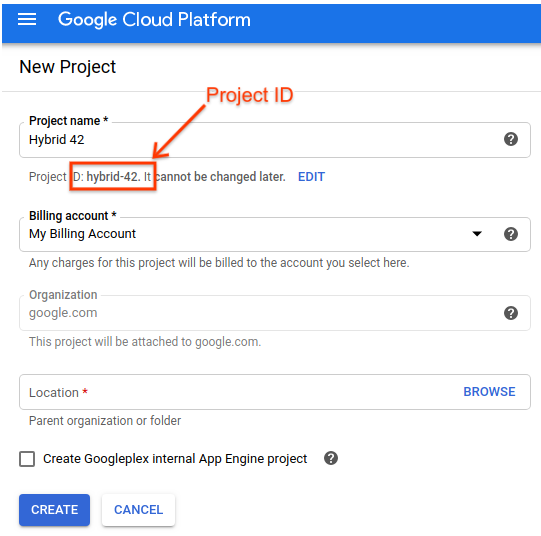Select the My Billing Account combo box
This screenshot has width=541, height=536.
pyautogui.click(x=275, y=235)
